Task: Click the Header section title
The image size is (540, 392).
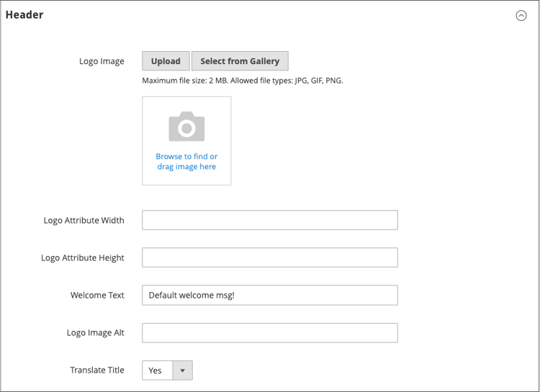Action: tap(24, 15)
